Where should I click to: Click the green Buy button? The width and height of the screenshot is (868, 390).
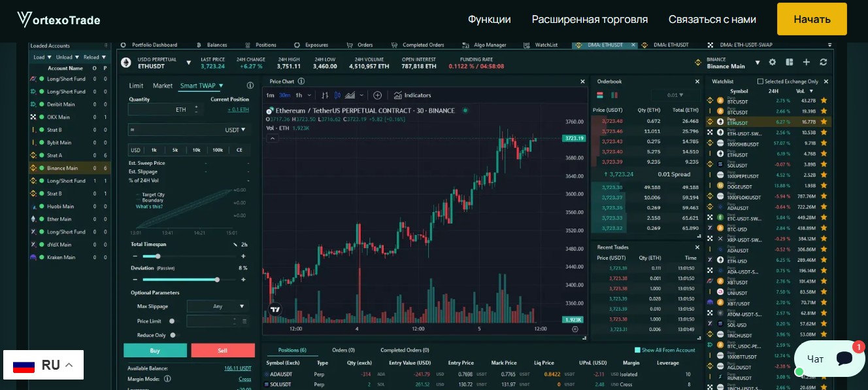point(155,351)
